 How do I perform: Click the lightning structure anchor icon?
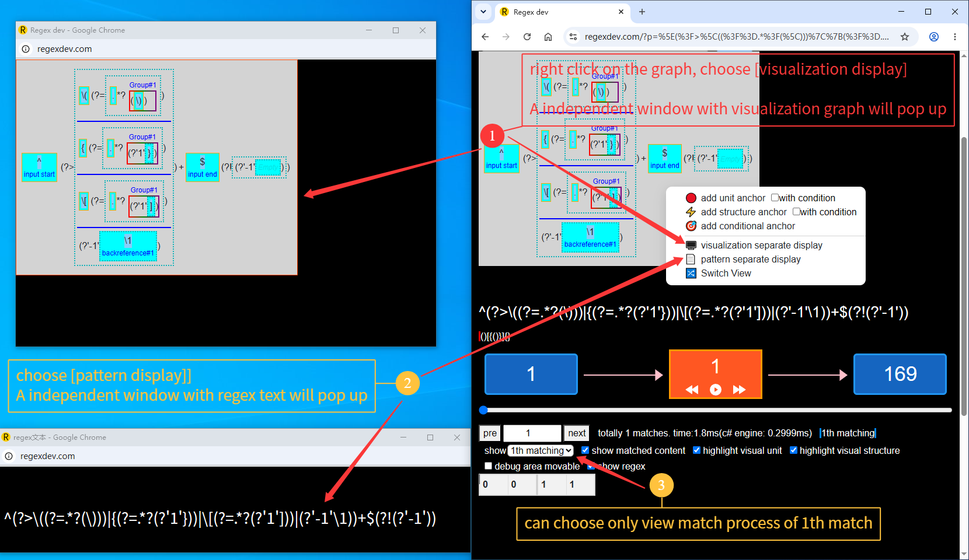(691, 212)
